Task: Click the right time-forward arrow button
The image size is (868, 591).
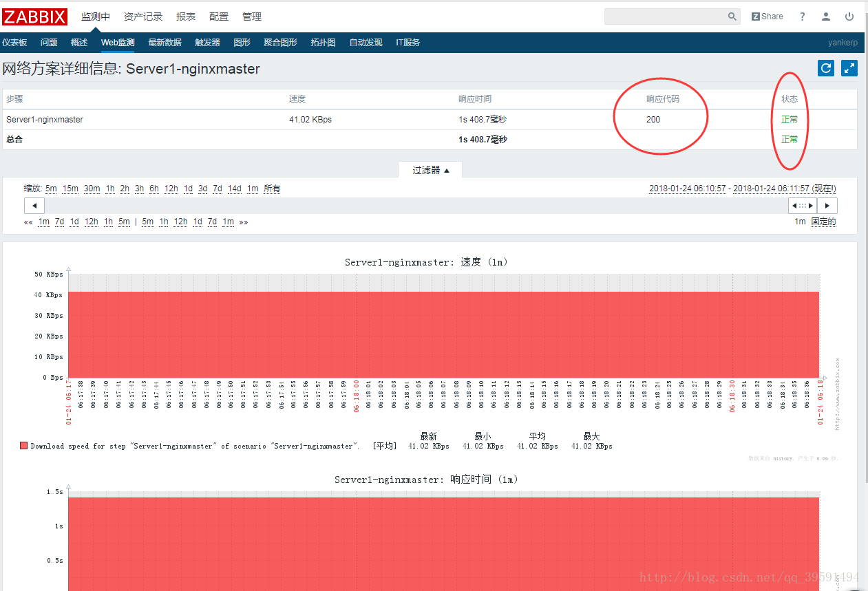Action: click(x=827, y=205)
